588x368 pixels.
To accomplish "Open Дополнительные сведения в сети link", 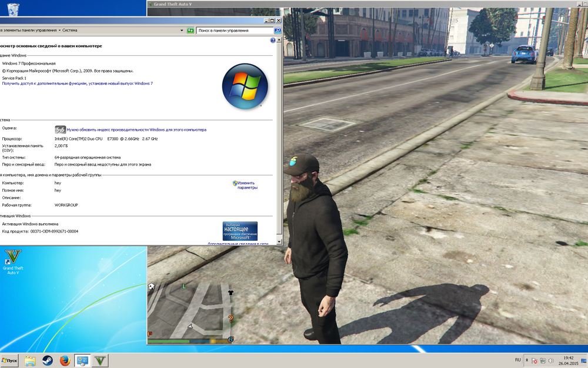I will coord(238,243).
